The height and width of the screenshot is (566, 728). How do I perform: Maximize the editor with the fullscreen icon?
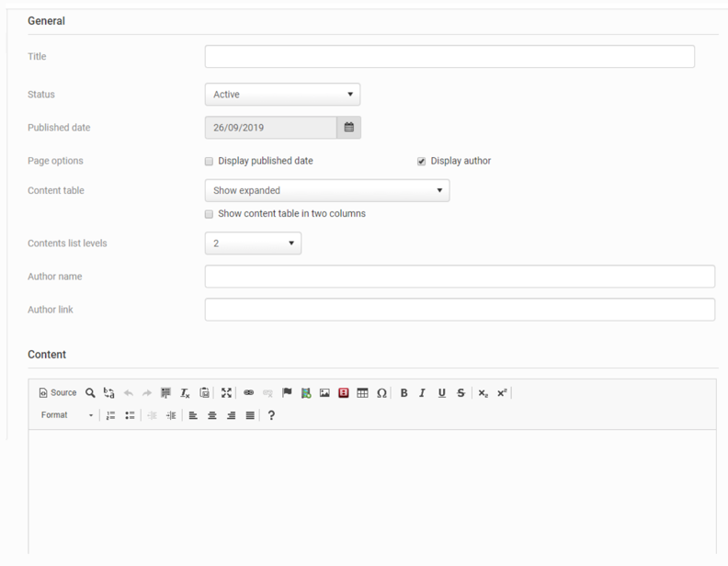click(x=226, y=392)
